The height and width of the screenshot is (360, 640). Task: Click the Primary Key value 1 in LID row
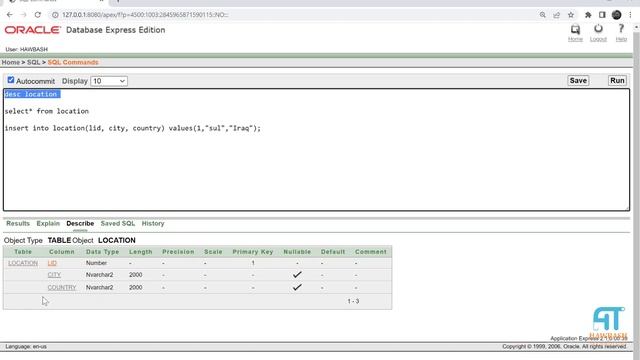[253, 263]
